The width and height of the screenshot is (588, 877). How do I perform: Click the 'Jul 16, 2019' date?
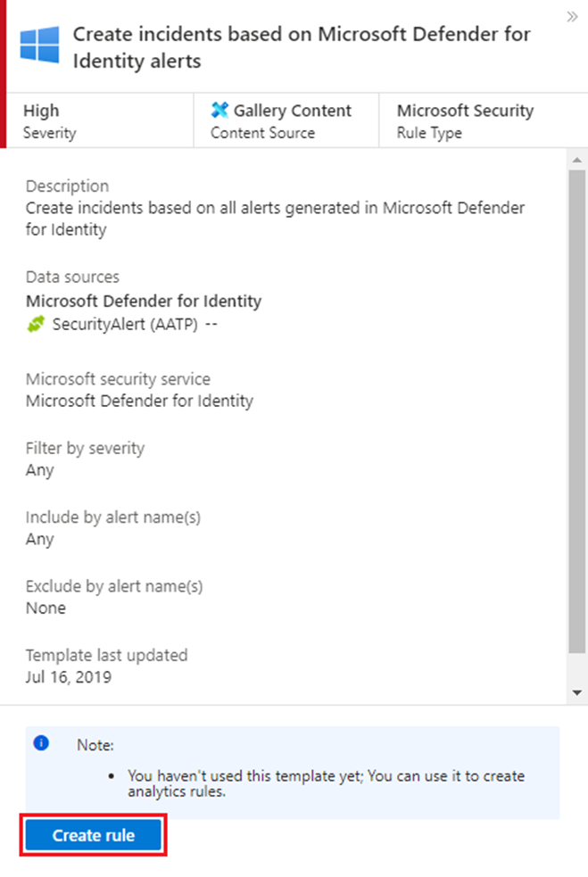pyautogui.click(x=68, y=677)
